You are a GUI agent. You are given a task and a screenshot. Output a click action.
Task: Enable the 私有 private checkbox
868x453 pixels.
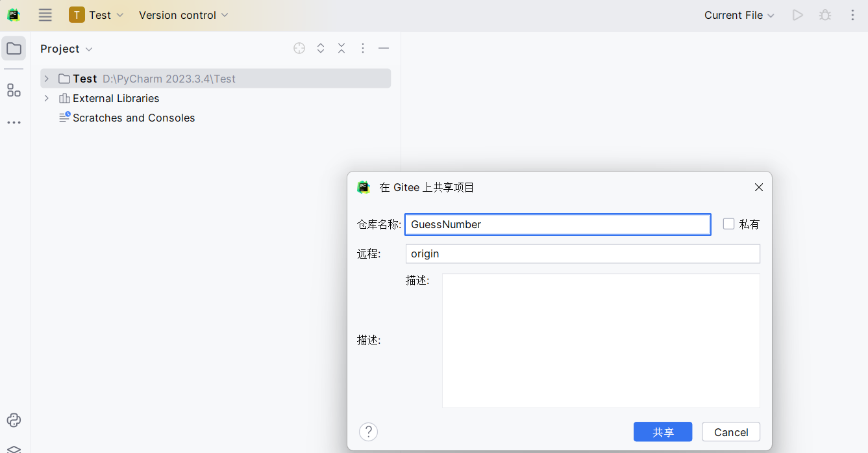(x=729, y=224)
